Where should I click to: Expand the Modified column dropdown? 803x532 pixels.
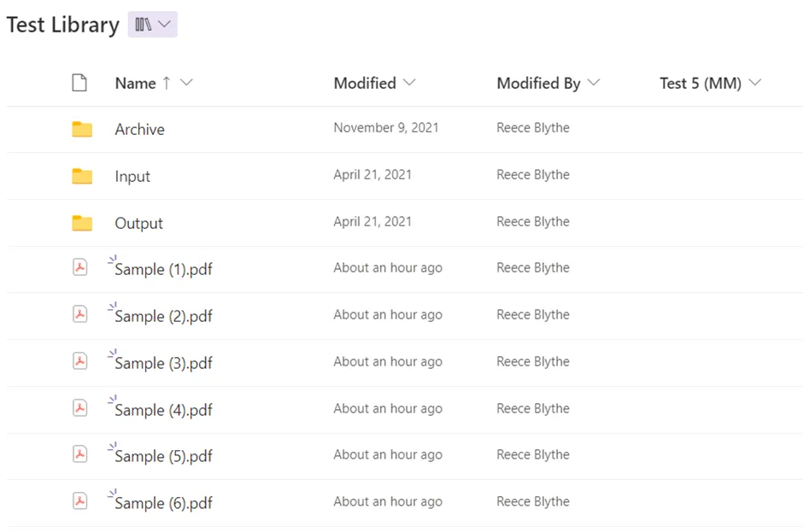(409, 83)
